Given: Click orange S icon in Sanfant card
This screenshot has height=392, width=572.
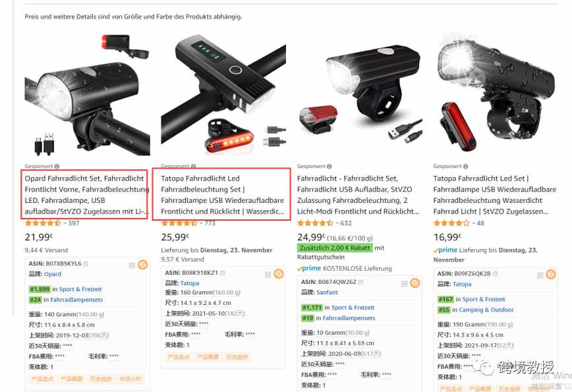Looking at the screenshot, I should tap(415, 283).
